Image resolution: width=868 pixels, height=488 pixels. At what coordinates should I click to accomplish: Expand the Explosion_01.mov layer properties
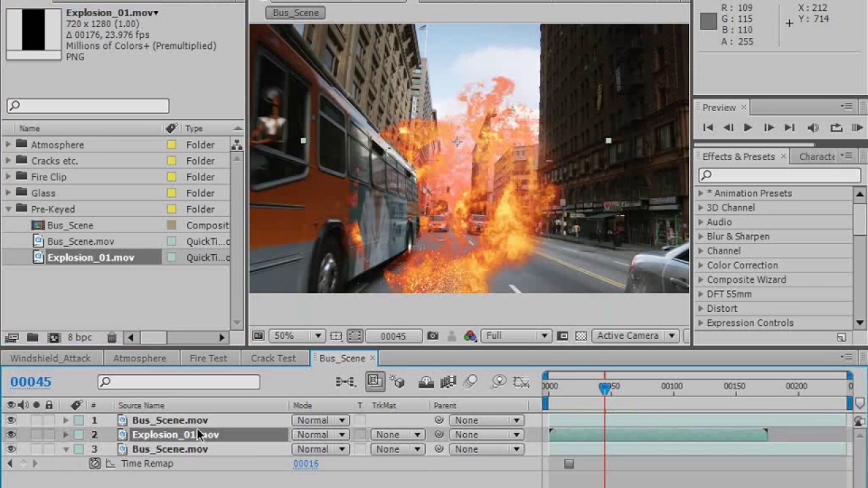tap(66, 434)
